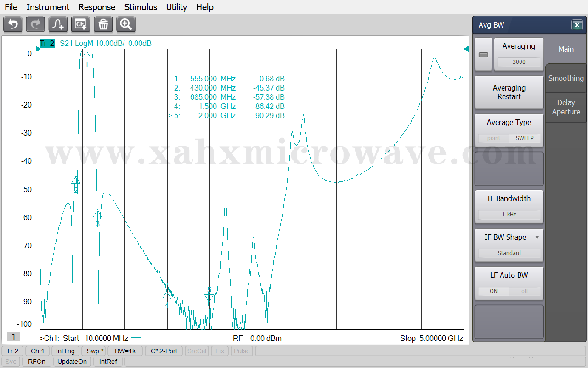588x368 pixels.
Task: Edit the 1 kHz IF bandwidth field
Action: click(x=509, y=215)
